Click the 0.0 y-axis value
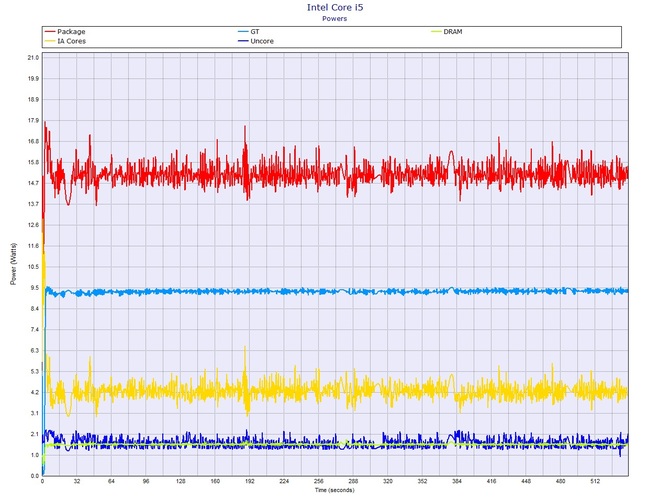Image resolution: width=670 pixels, height=502 pixels. [x=34, y=476]
